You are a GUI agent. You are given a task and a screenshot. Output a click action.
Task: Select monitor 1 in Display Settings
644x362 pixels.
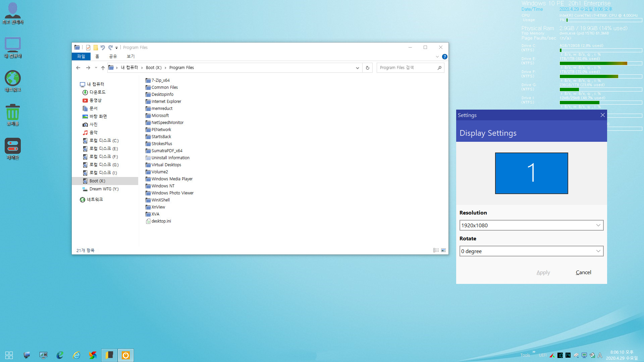point(531,173)
